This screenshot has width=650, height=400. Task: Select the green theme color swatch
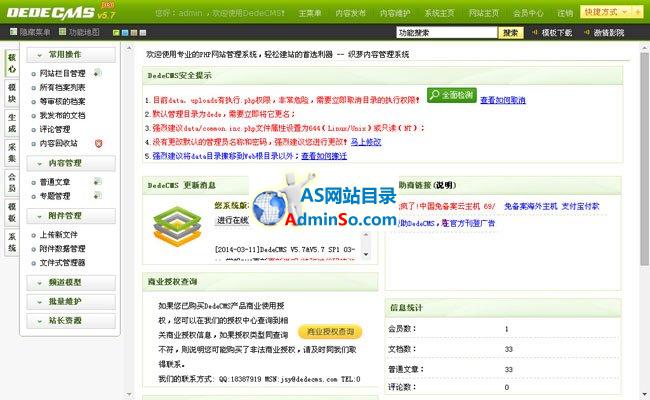tap(116, 32)
